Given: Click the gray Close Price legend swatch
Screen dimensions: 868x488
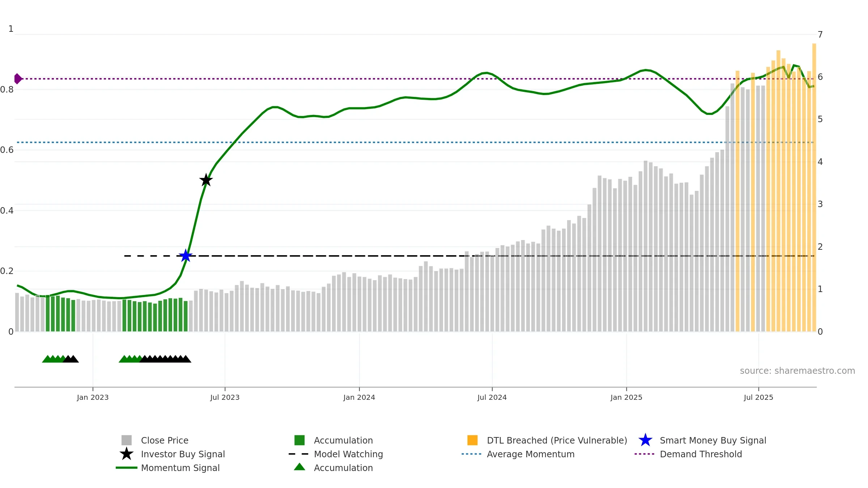Looking at the screenshot, I should tap(127, 440).
